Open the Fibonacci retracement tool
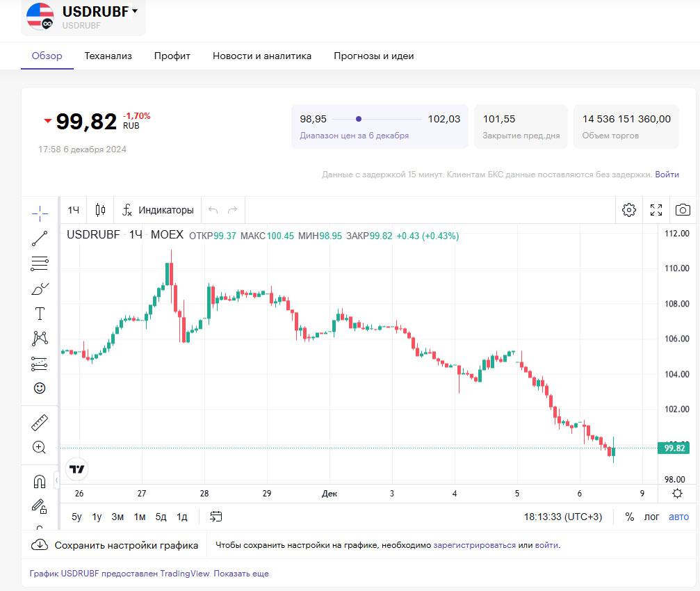The height and width of the screenshot is (591, 700). [x=40, y=264]
